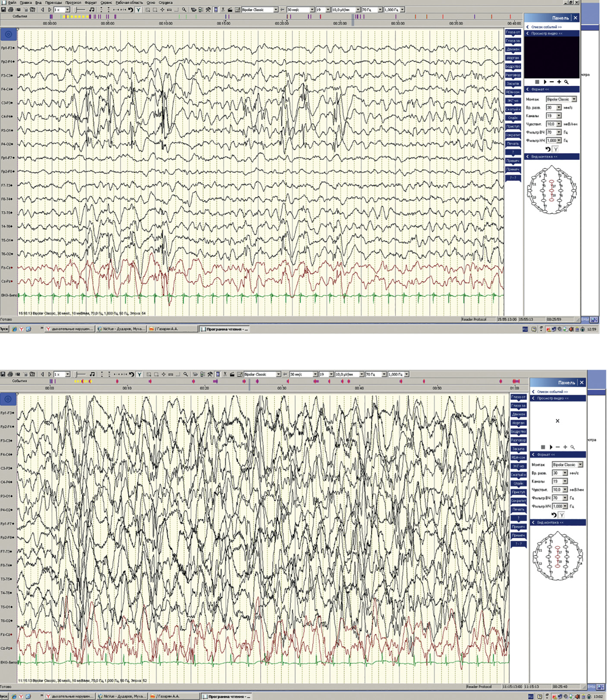Toggle the Y button in the lower window toolbar
The image size is (614, 700).
click(139, 374)
